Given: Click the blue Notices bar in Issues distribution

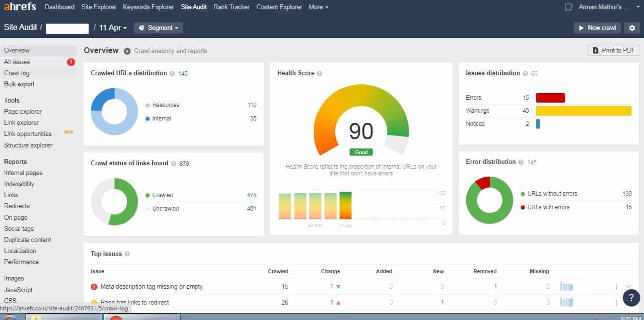Looking at the screenshot, I should pos(538,124).
